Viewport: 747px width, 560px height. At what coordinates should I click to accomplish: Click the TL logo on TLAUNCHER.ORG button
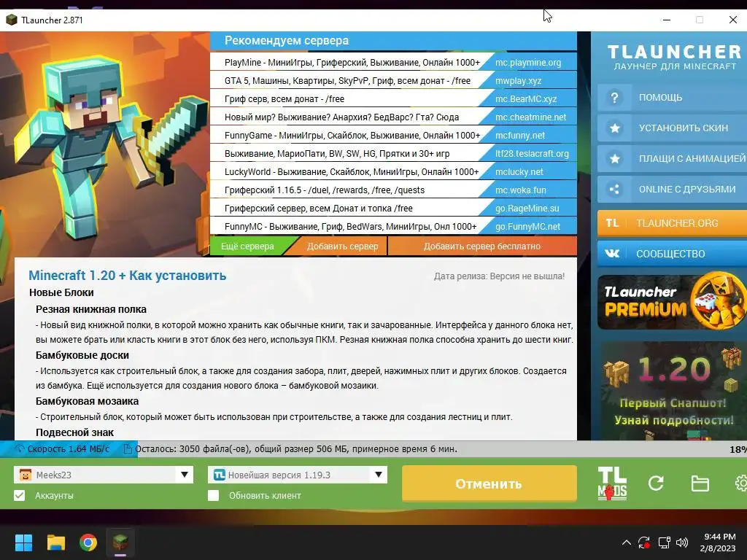coord(612,223)
